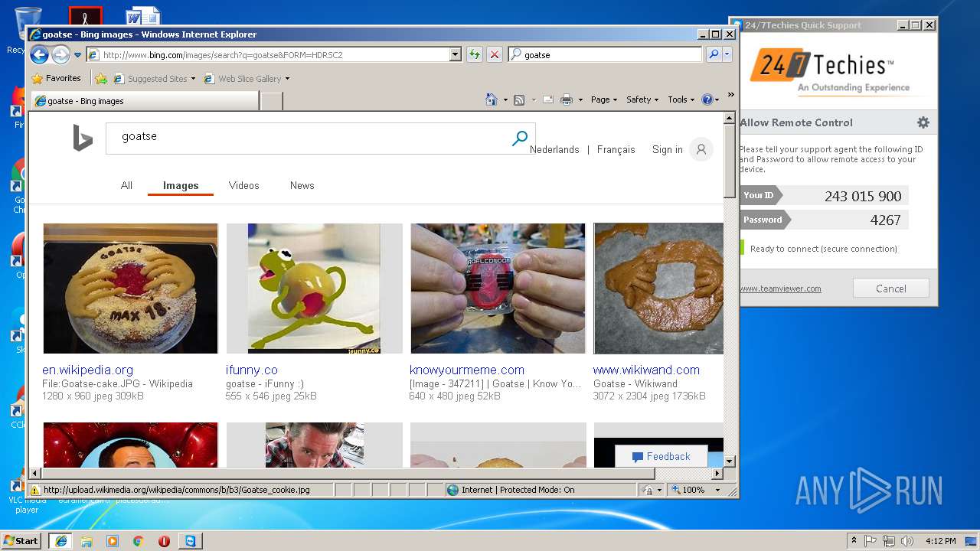Viewport: 980px width, 551px height.
Task: Open the knowyourmeme.com result link
Action: coord(467,370)
